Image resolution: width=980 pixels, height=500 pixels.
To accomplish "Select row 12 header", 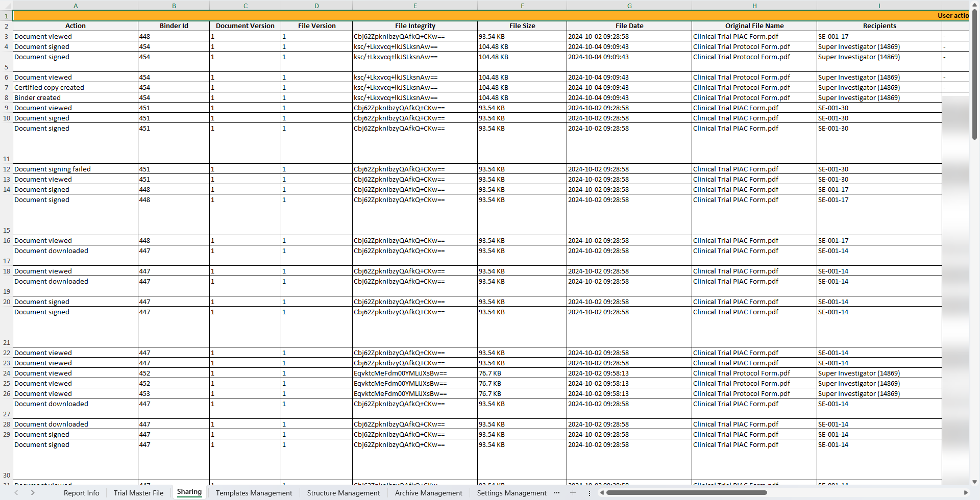I will (x=7, y=169).
